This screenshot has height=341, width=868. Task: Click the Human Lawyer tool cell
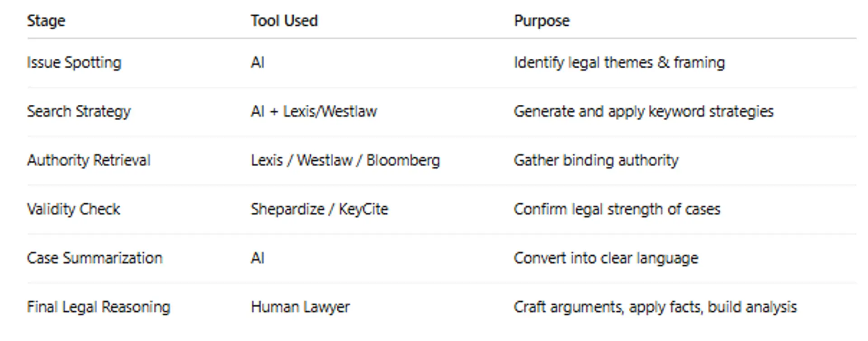point(300,307)
